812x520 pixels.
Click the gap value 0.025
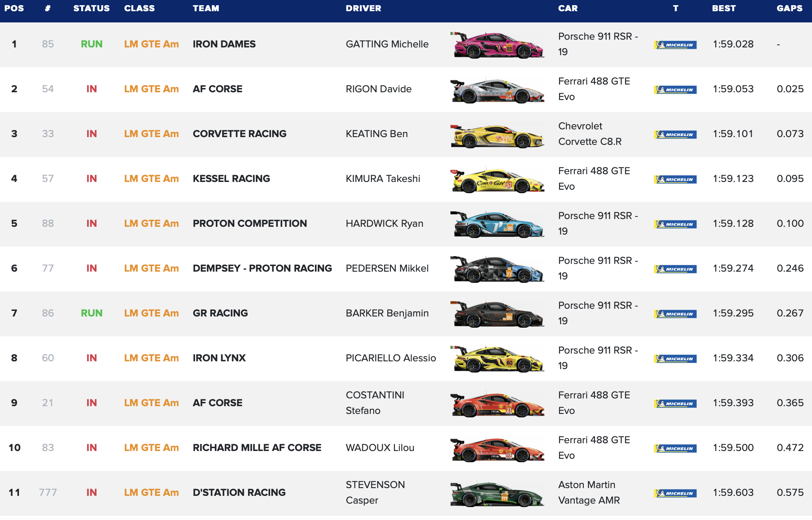coord(790,89)
